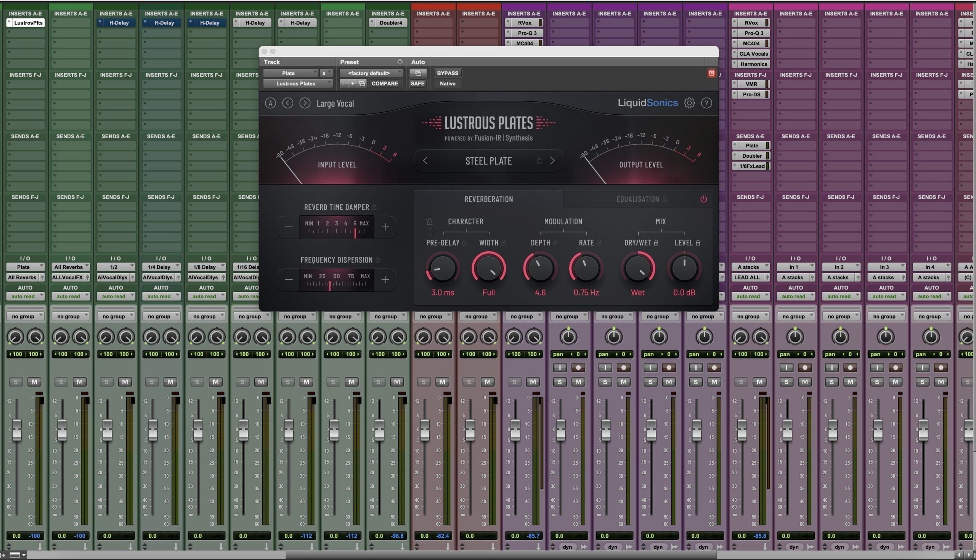
Task: Open the factory default preset dropdown
Action: tap(370, 73)
